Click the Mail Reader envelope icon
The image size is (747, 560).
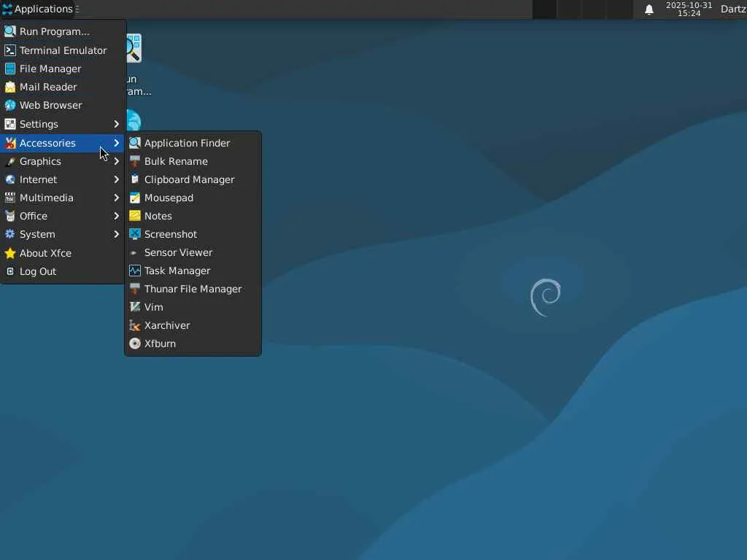10,87
